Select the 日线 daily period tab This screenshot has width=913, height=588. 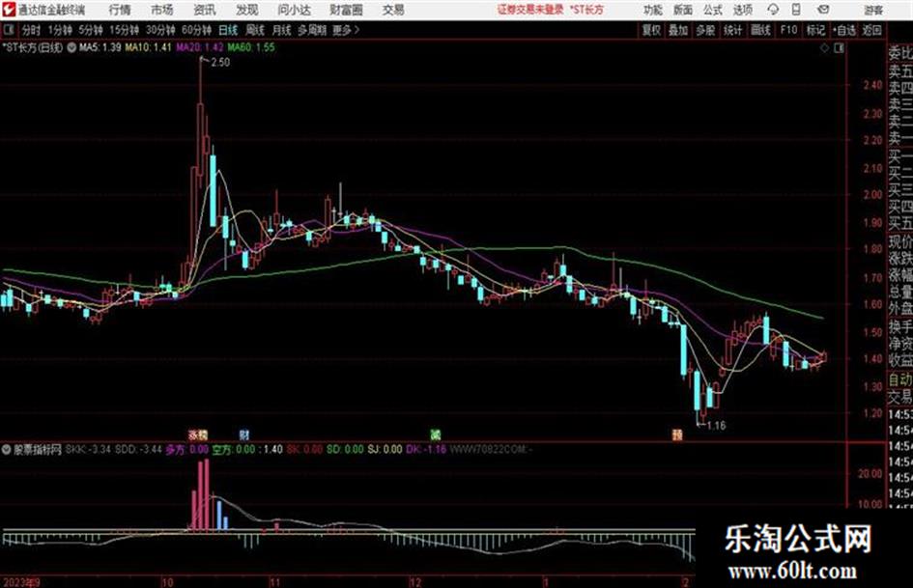click(228, 30)
